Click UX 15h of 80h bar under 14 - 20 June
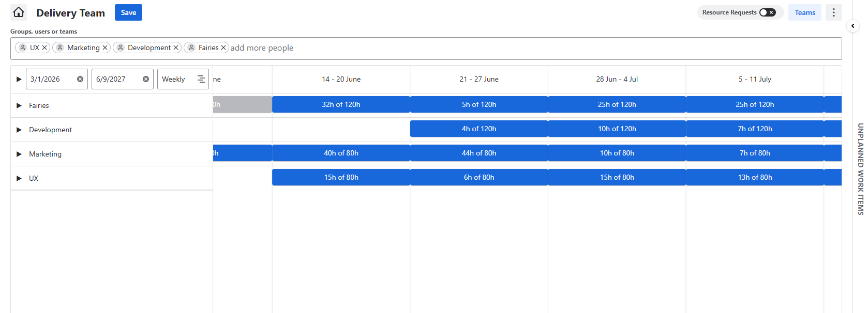Viewport: 868px width, 313px height. (x=341, y=177)
